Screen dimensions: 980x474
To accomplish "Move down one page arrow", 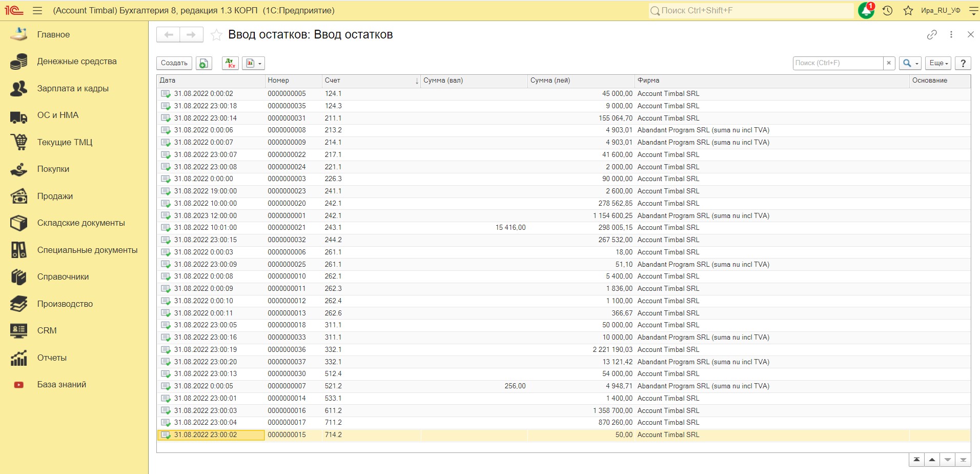I will pos(948,460).
